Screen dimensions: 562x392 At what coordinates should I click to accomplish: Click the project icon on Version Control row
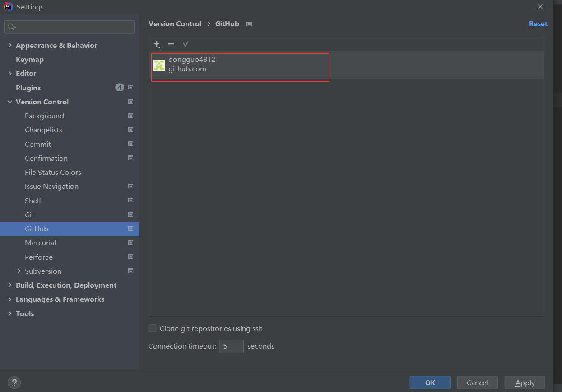tap(131, 102)
